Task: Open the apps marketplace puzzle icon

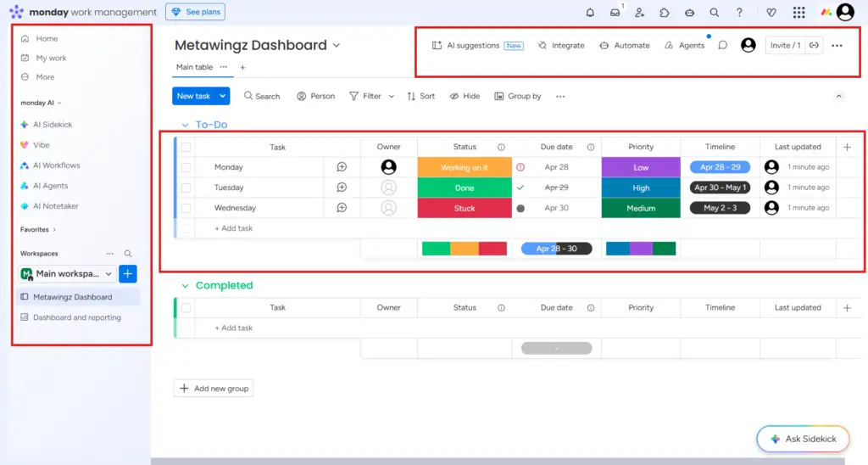Action: pyautogui.click(x=665, y=12)
